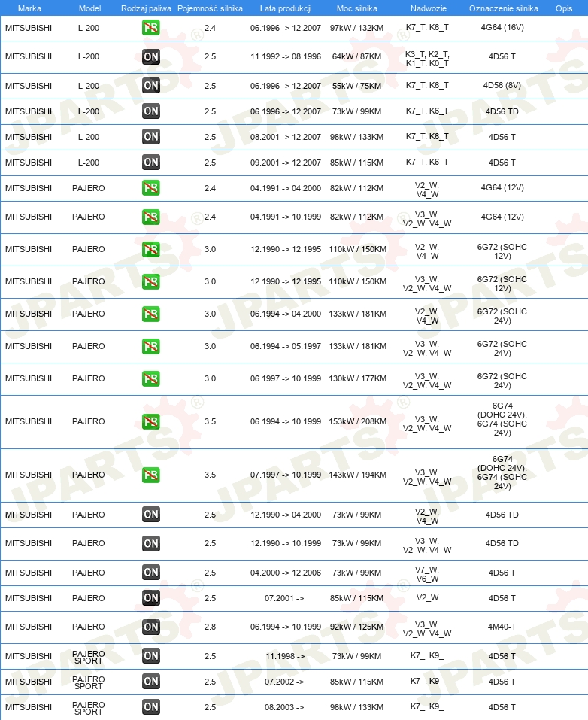Click diesel ON icon for Pajero Sport 11.1998

[150, 656]
